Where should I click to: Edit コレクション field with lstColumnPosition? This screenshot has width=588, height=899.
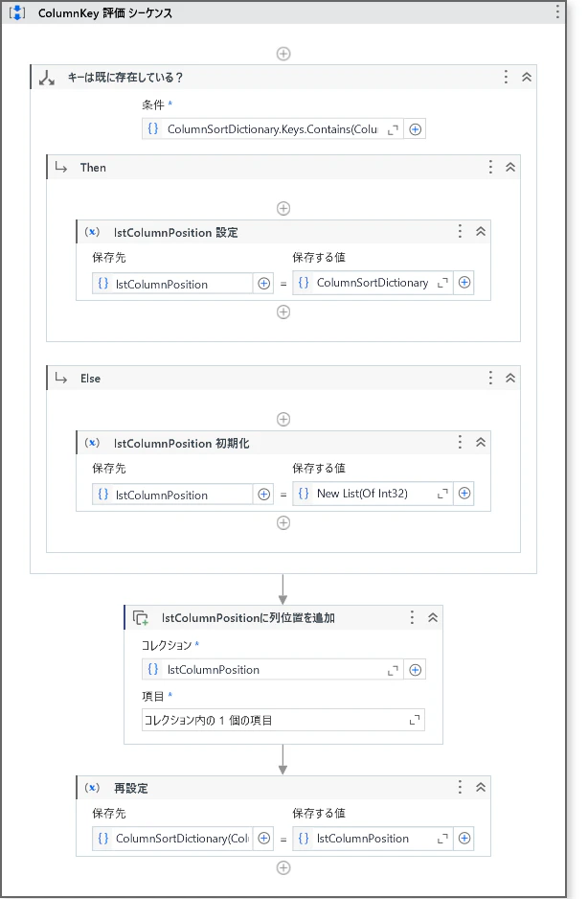pos(273,670)
